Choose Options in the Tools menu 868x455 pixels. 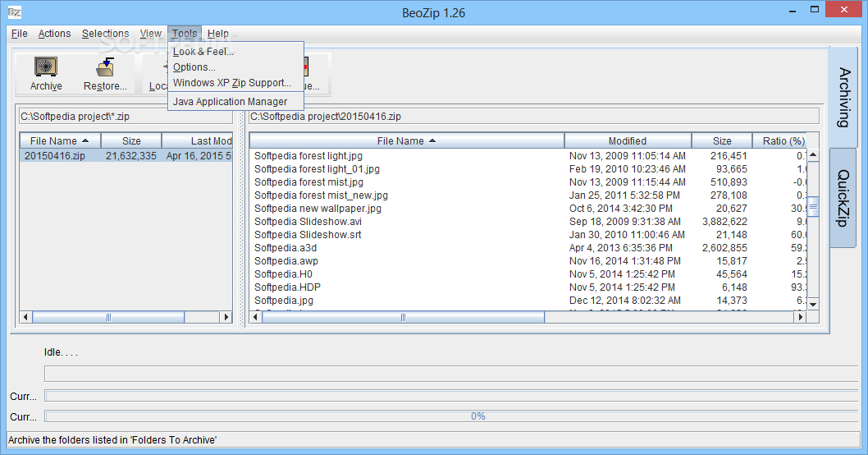(x=235, y=67)
